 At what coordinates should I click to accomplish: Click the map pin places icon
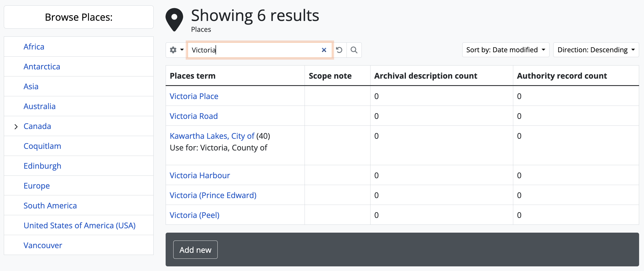[174, 20]
